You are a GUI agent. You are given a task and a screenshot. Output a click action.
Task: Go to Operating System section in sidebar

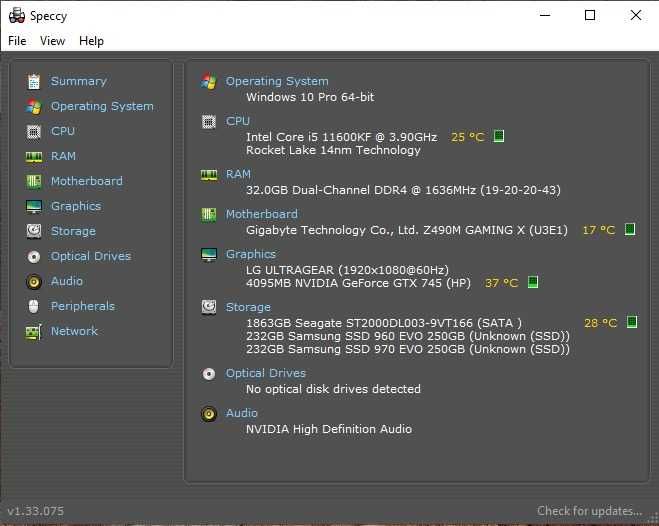(102, 106)
